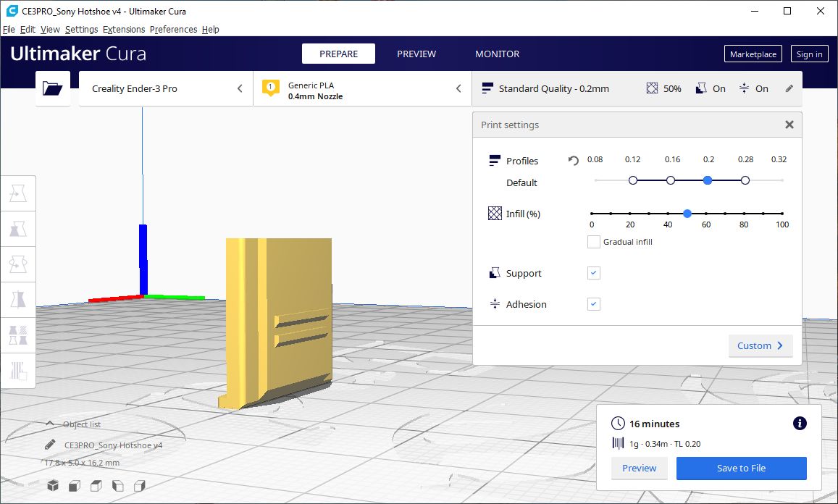
Task: Select the Mirror tool in the left toolbar
Action: [18, 300]
